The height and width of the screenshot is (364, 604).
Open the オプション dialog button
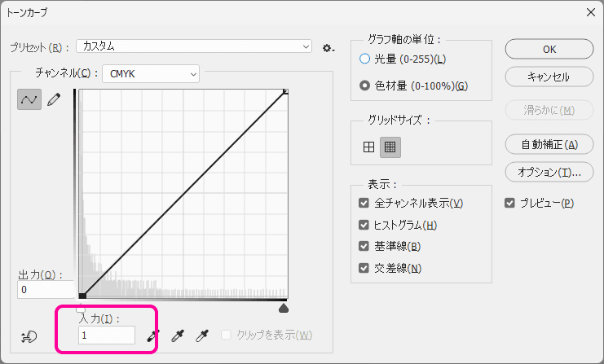point(549,172)
